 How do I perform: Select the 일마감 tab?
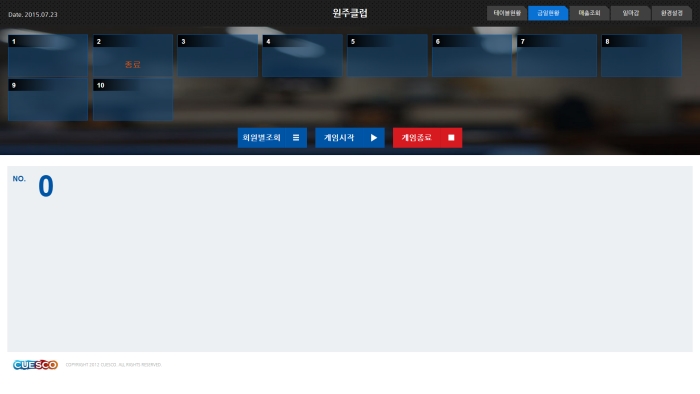(x=631, y=13)
